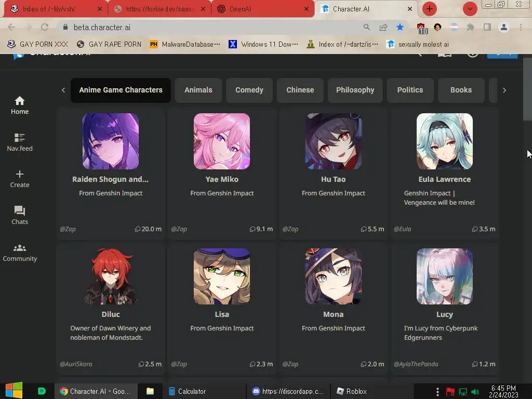Screen dimensions: 532x399
Task: Open the Community sidebar icon
Action: (20, 248)
